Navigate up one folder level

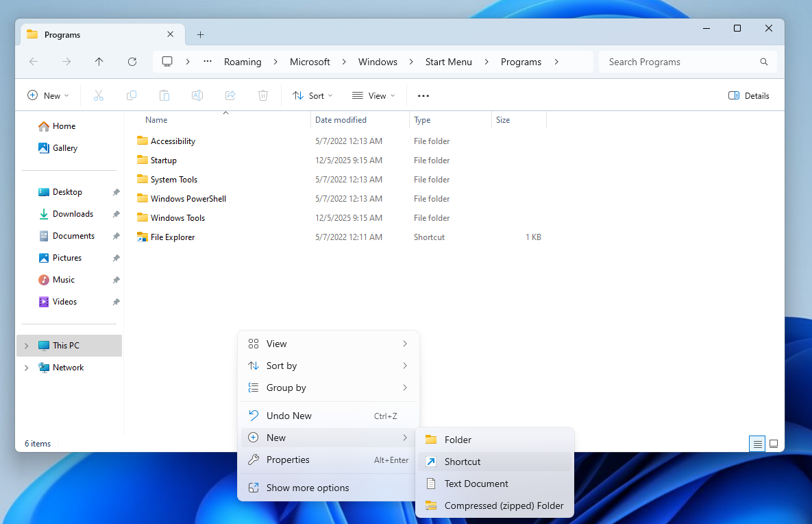coord(99,61)
